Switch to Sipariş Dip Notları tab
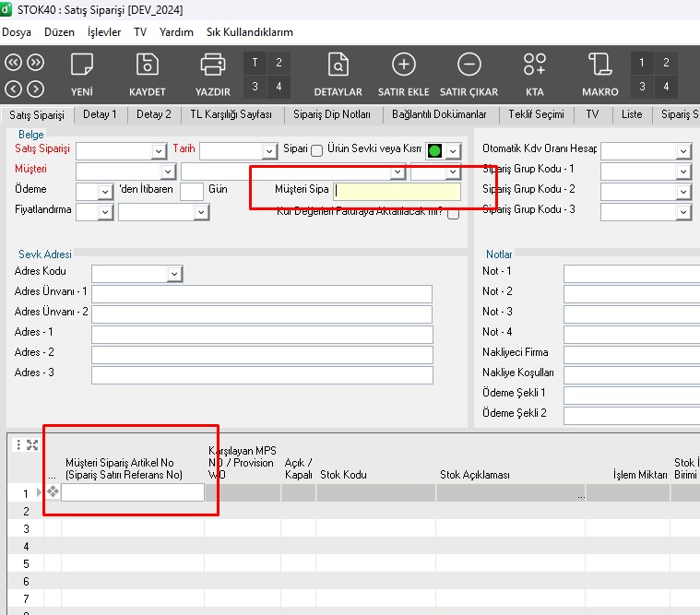 click(x=332, y=115)
